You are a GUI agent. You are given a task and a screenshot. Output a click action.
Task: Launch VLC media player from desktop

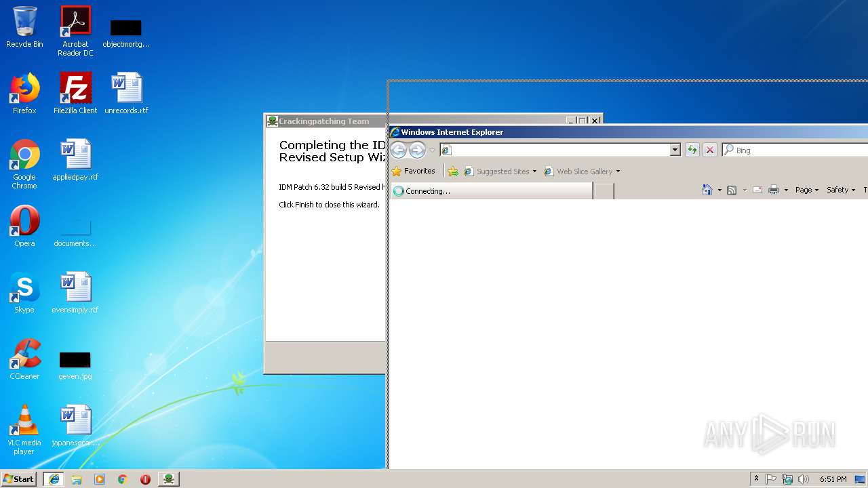pyautogui.click(x=24, y=430)
